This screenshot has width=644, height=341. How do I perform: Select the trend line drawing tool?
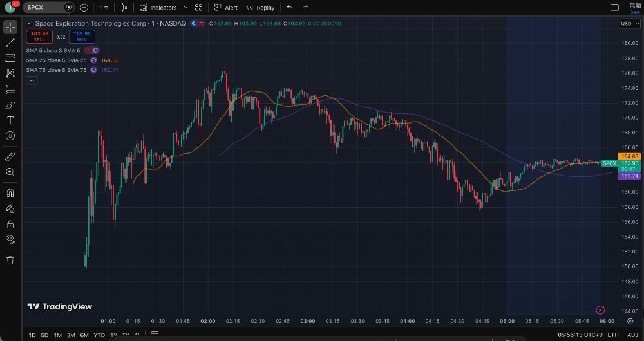coord(10,42)
